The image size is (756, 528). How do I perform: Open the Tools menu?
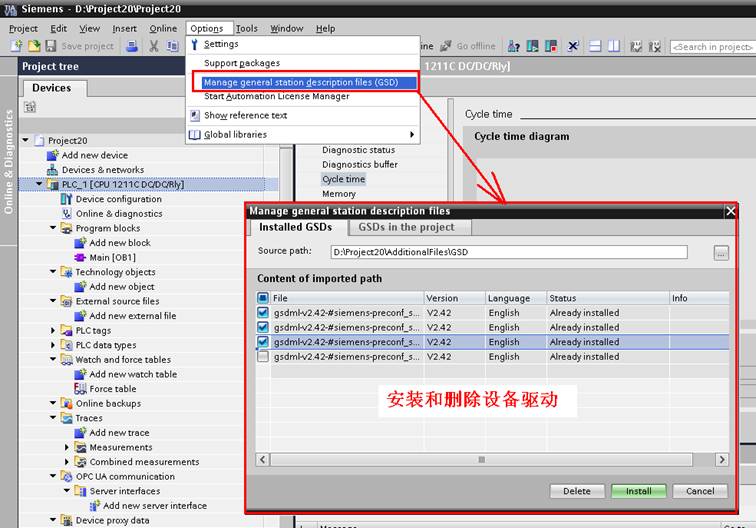[x=246, y=28]
